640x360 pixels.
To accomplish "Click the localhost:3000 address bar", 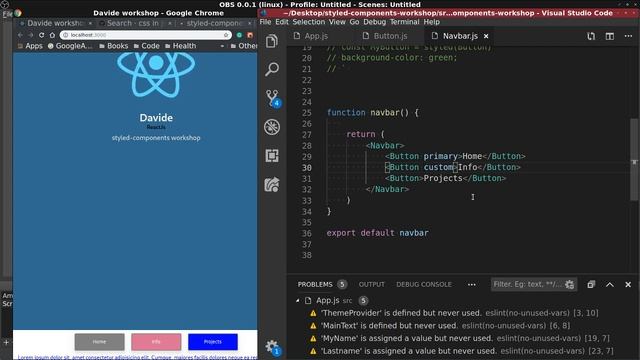I will (x=145, y=35).
